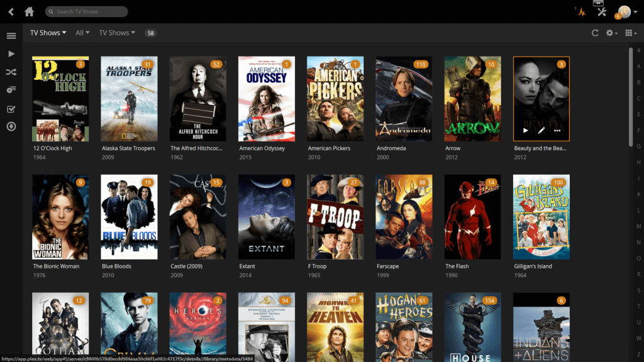Click the Farscape title link
The height and width of the screenshot is (362, 644).
click(x=387, y=266)
